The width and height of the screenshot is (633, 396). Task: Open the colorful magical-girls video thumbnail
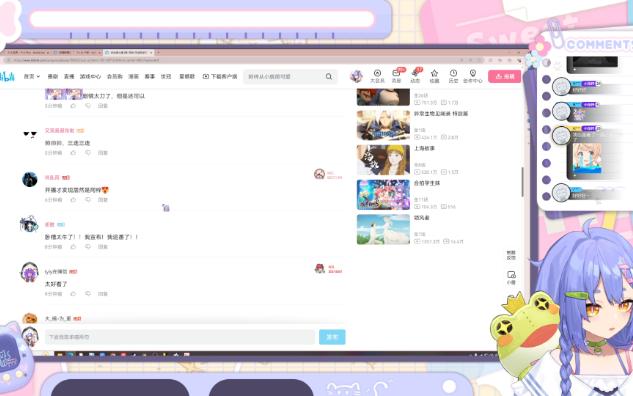click(383, 195)
